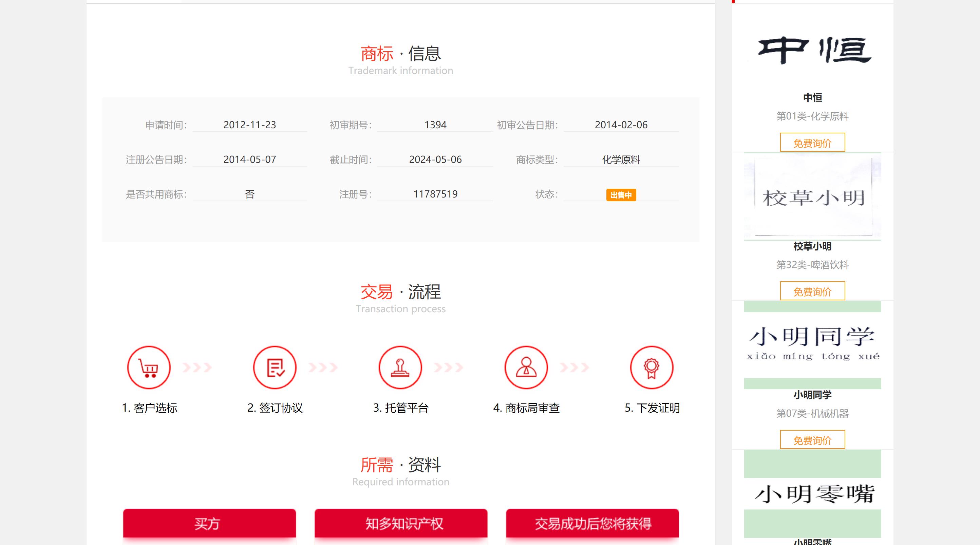Click the stamp escrow platform icon
This screenshot has width=980, height=545.
coord(400,367)
